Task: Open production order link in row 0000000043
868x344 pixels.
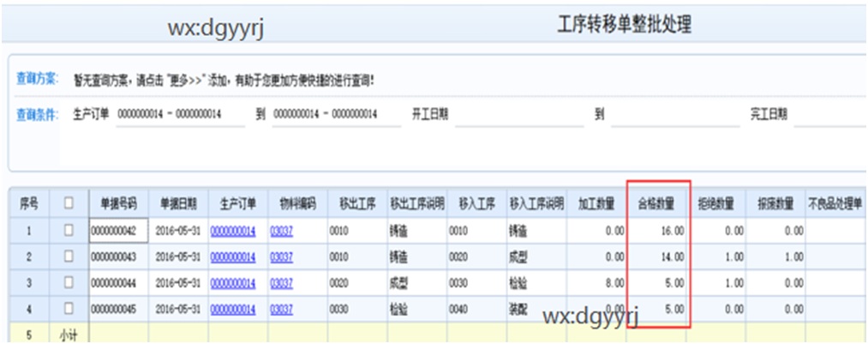Action: 233,257
